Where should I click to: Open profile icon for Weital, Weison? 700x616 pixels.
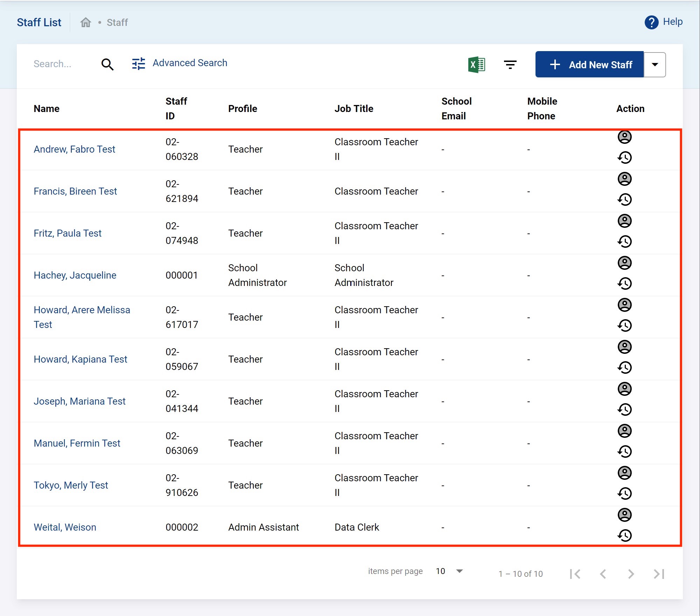[x=624, y=515]
